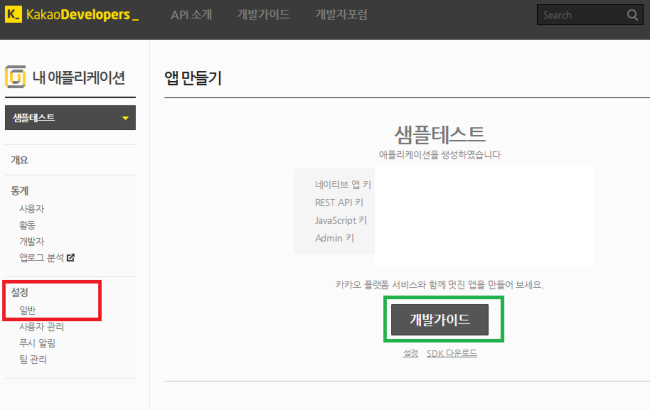Go to 푸시 알림 settings
Viewport: 650px width, 410px height.
(37, 343)
